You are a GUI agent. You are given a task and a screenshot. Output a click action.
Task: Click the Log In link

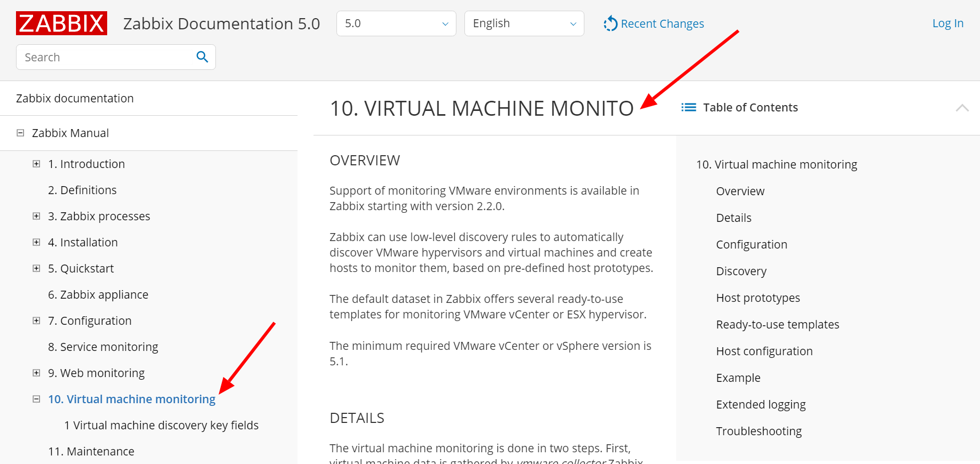[947, 23]
